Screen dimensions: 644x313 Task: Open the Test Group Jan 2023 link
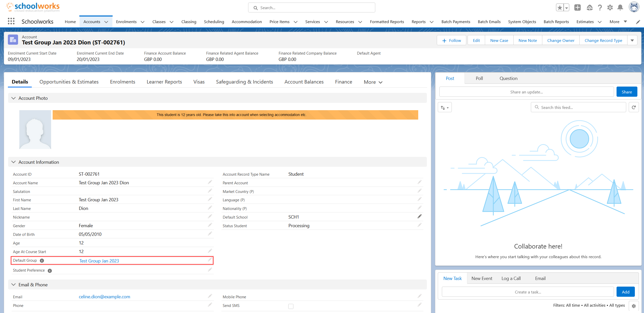pos(99,261)
